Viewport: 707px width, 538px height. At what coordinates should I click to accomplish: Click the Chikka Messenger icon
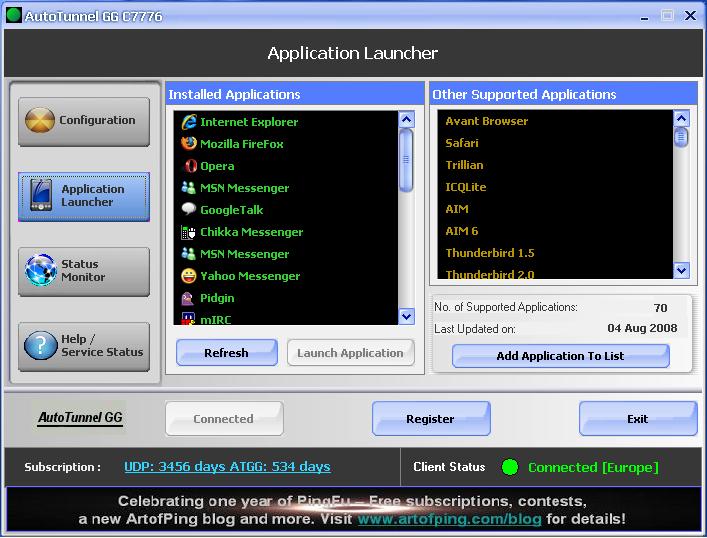click(x=188, y=232)
